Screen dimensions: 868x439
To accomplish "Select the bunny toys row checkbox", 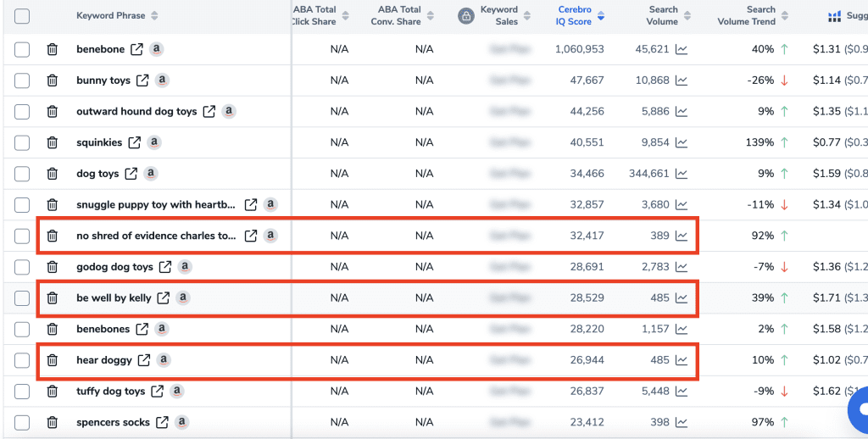I will click(22, 81).
